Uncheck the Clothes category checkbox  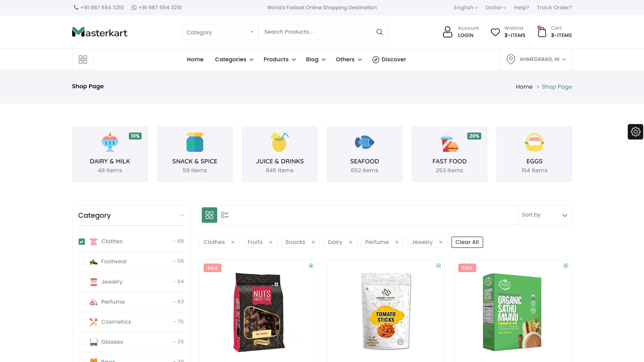(82, 242)
